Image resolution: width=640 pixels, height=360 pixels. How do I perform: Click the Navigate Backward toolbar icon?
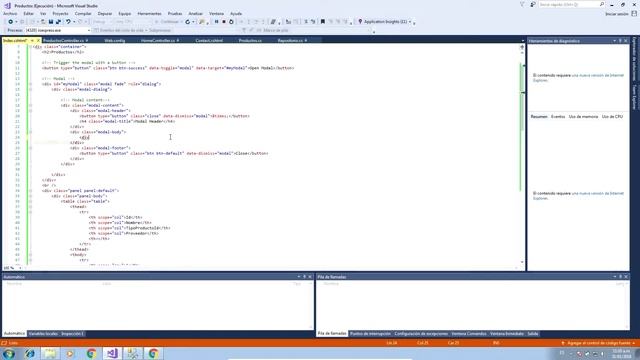pyautogui.click(x=10, y=22)
